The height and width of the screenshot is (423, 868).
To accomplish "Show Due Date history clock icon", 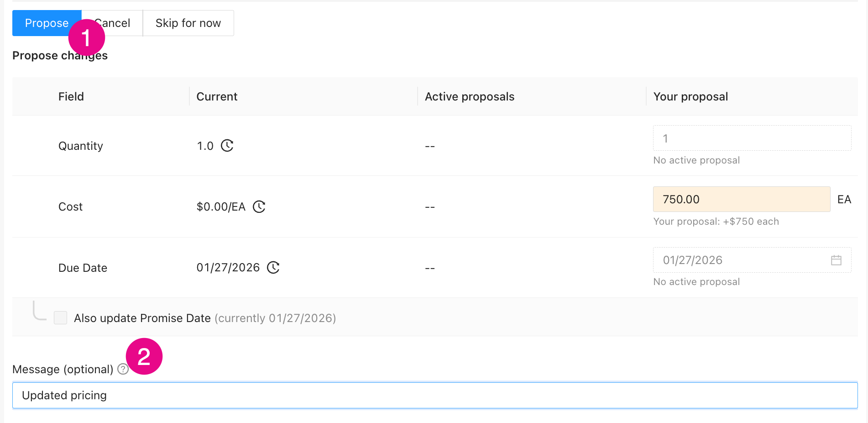I will (x=273, y=267).
